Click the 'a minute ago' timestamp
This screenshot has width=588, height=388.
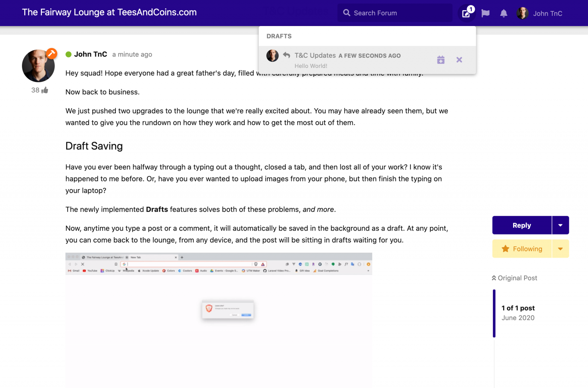(132, 54)
